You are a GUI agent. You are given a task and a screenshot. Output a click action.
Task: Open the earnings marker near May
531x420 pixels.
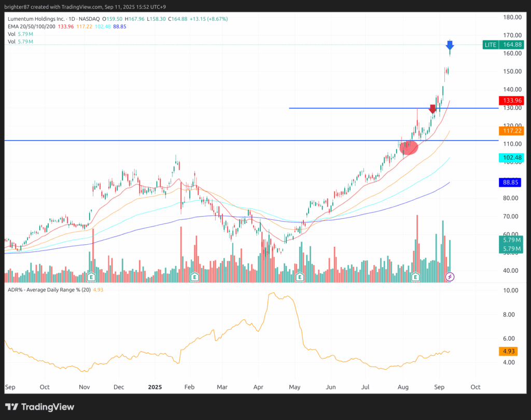click(x=300, y=277)
